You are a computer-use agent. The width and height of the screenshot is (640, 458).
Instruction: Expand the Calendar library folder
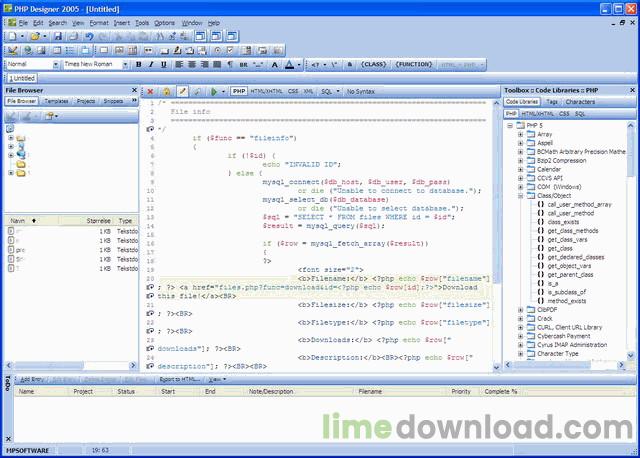520,169
